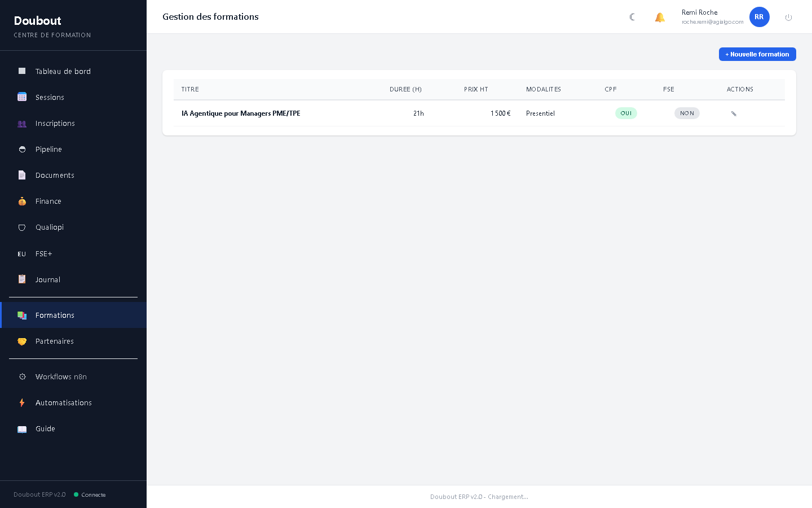Open the Tableau de bord menu item

point(63,71)
